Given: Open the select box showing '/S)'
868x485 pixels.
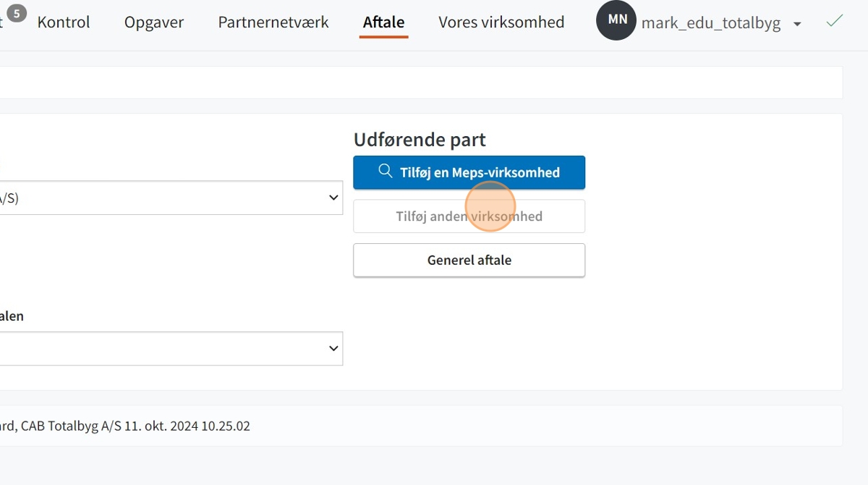Looking at the screenshot, I should (171, 198).
